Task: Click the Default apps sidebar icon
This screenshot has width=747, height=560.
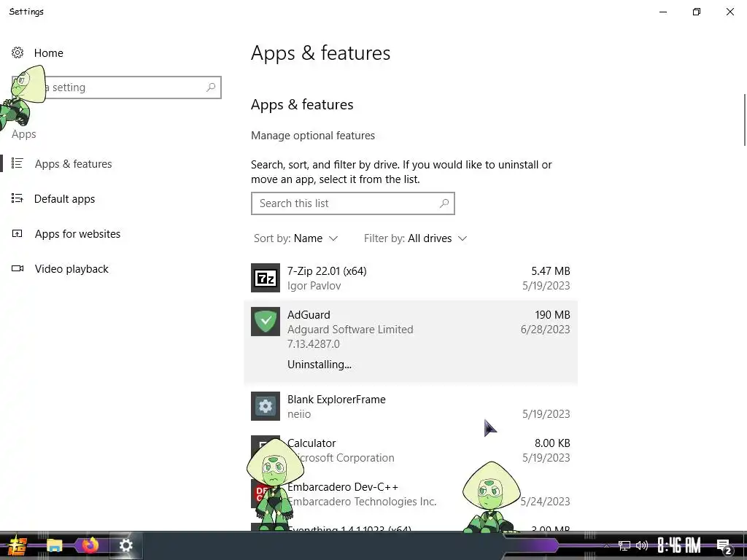Action: 18,198
